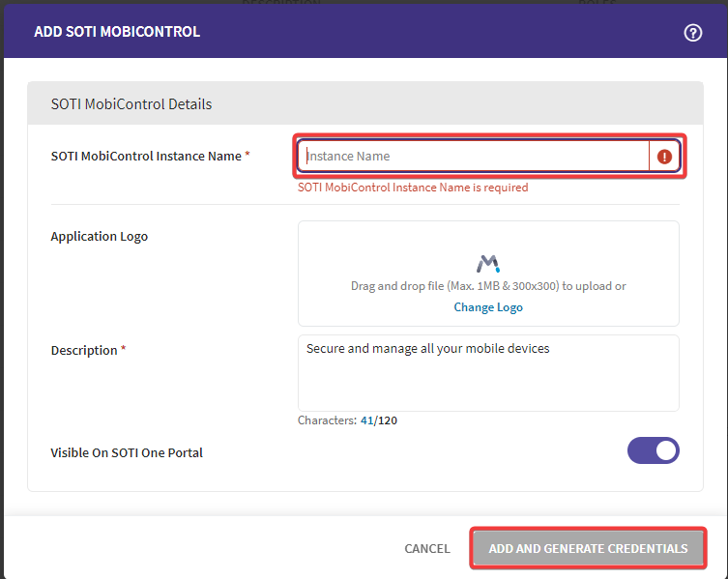
Task: Click the 'Drag and drop file' upload text
Action: point(488,286)
